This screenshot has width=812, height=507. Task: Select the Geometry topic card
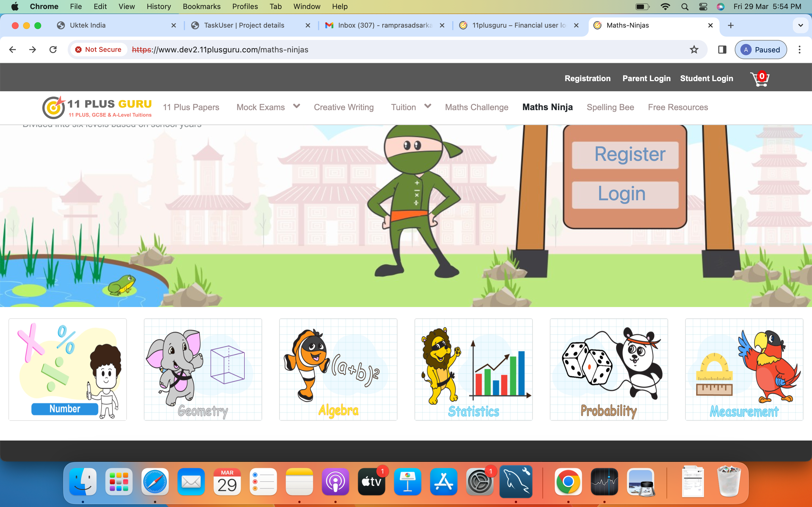[x=203, y=369]
